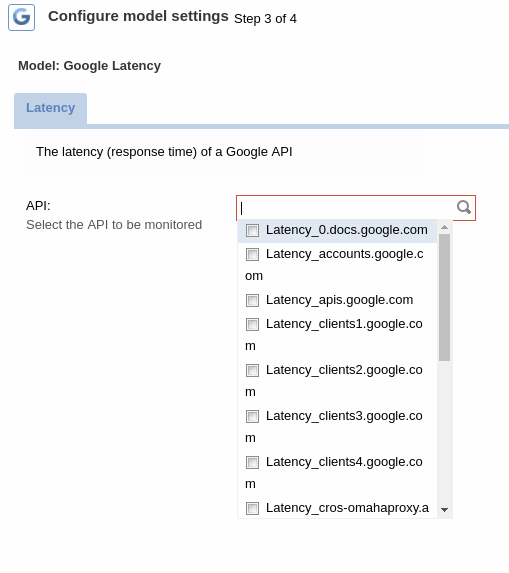This screenshot has width=509, height=573.
Task: Click the 'Model: Google Latency' heading
Action: (x=90, y=66)
